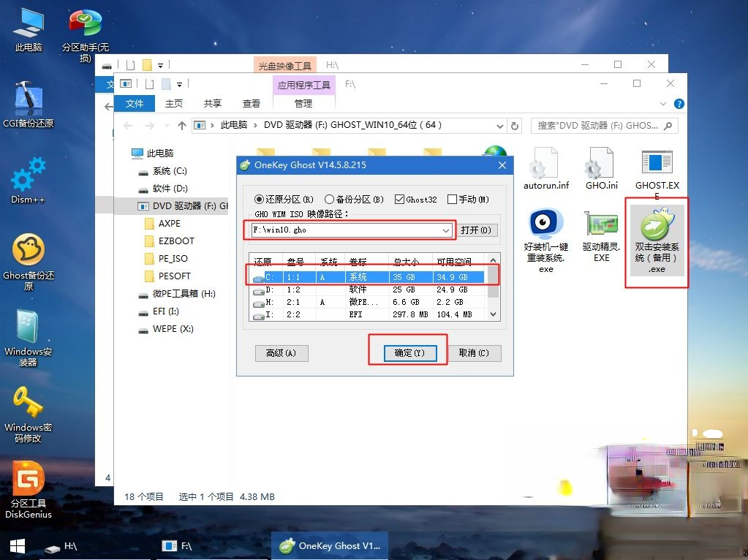Image resolution: width=748 pixels, height=560 pixels.
Task: Click 高级(A) button
Action: click(x=282, y=353)
